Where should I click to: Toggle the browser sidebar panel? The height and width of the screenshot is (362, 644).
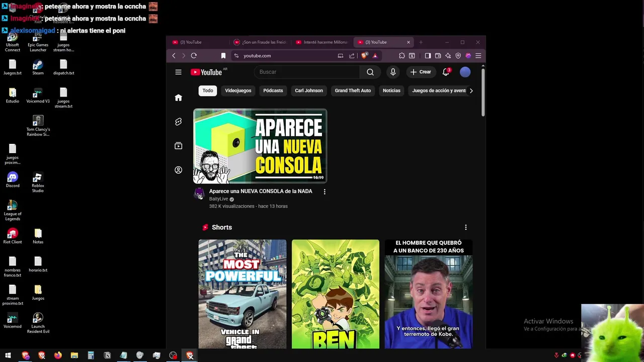coord(428,56)
